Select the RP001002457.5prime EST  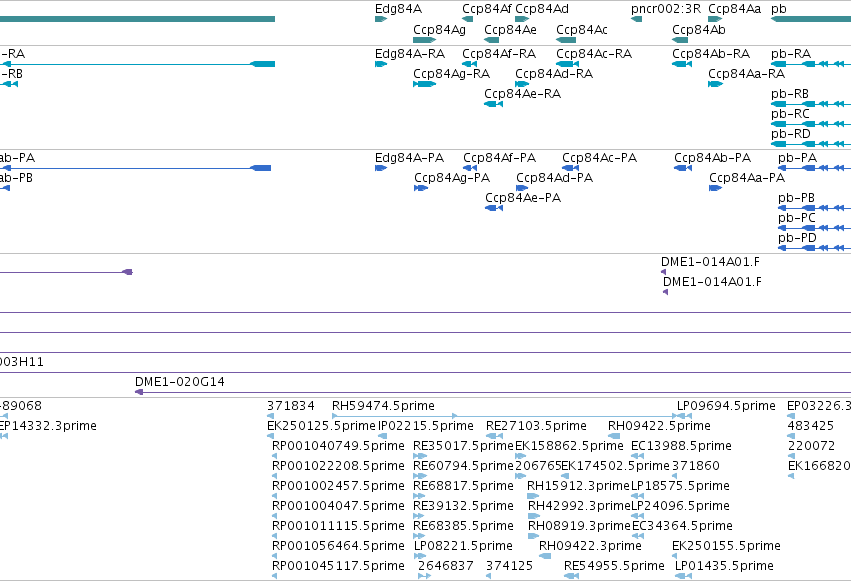275,497
